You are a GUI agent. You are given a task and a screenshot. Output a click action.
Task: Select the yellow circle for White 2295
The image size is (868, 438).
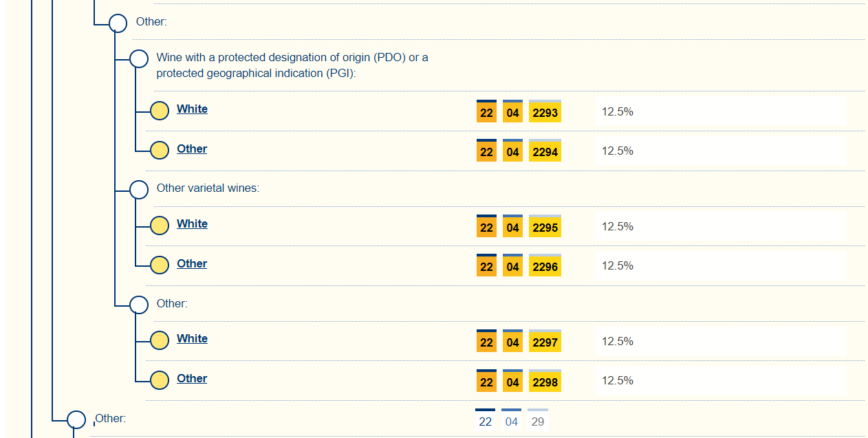[160, 226]
